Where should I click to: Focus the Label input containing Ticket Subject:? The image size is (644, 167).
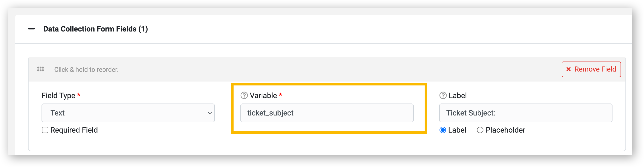pos(526,113)
